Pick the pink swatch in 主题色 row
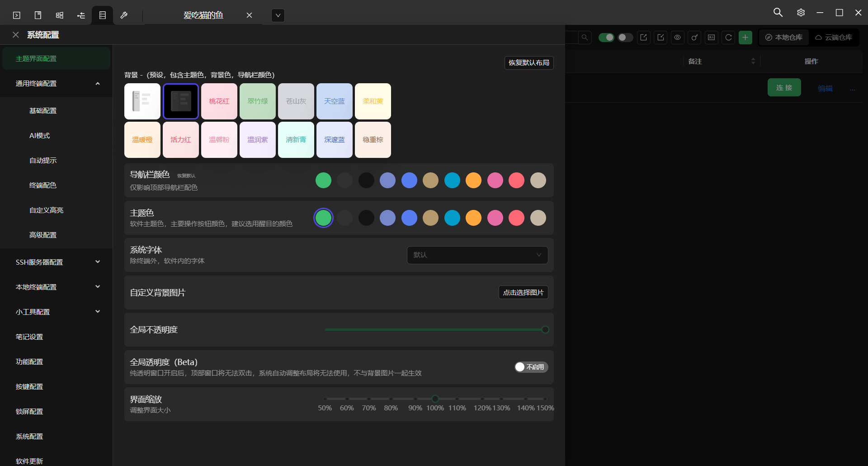868x466 pixels. pyautogui.click(x=495, y=218)
